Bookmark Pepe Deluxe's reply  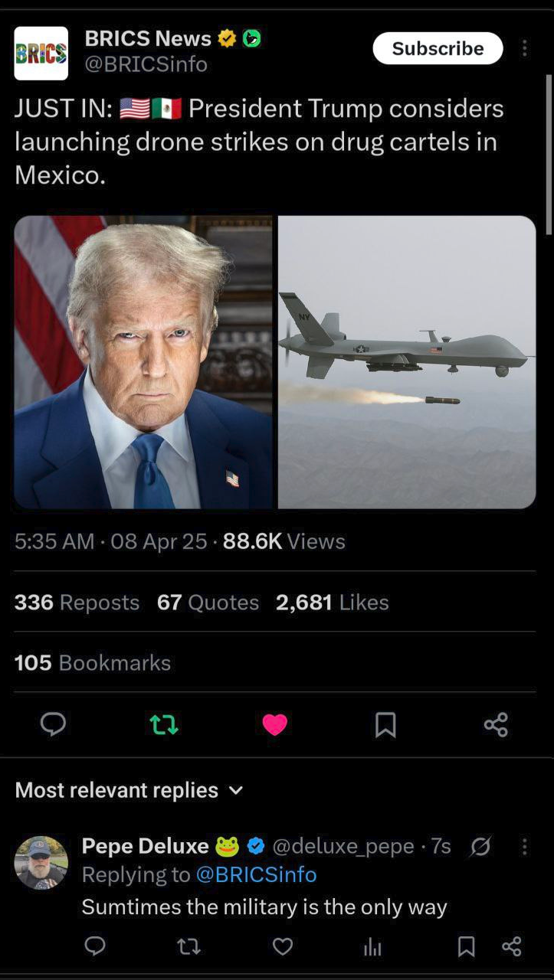pos(466,947)
